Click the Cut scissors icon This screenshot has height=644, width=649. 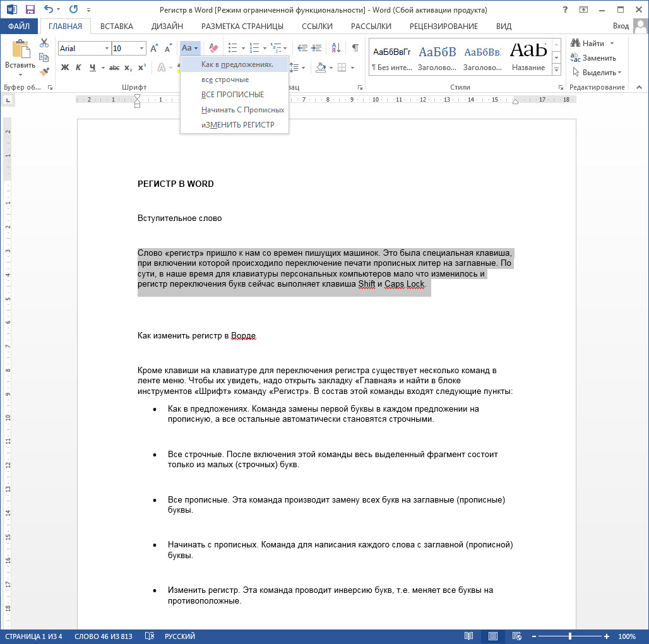point(44,43)
